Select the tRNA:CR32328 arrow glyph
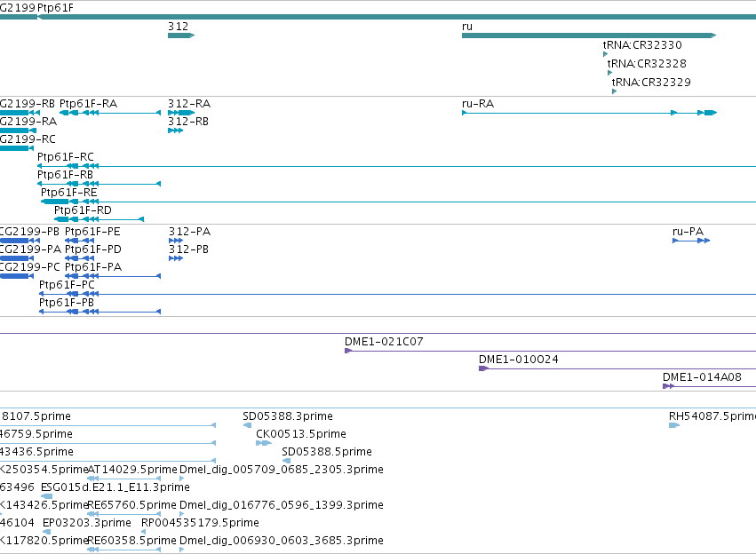 [x=610, y=73]
